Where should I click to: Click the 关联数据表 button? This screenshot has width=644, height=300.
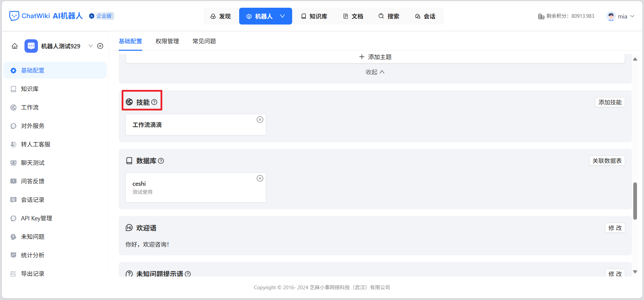coord(607,161)
